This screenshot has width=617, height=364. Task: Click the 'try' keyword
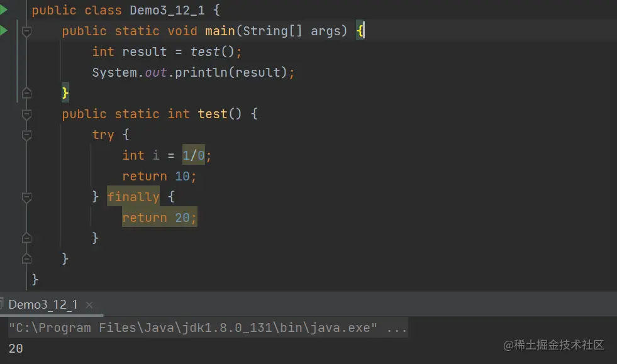coord(103,135)
